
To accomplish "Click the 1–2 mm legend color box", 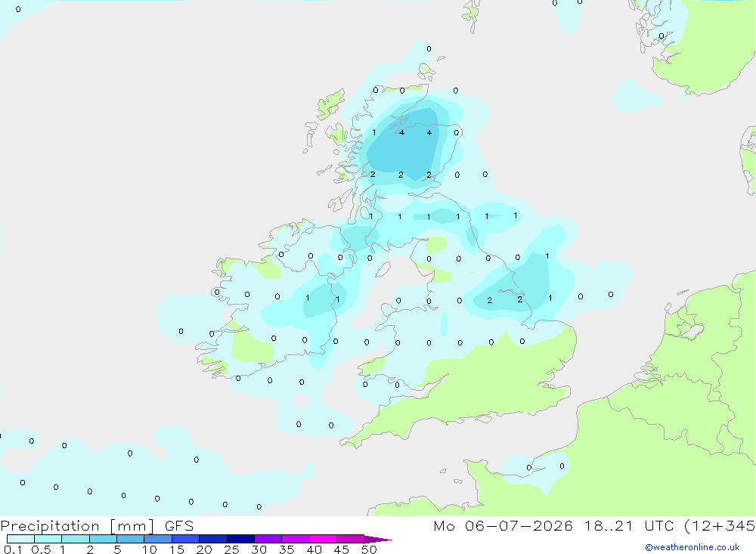I will point(76,539).
